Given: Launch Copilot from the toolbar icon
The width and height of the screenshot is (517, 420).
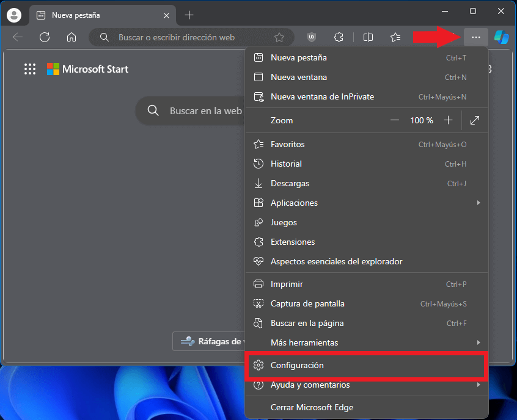Looking at the screenshot, I should 502,37.
